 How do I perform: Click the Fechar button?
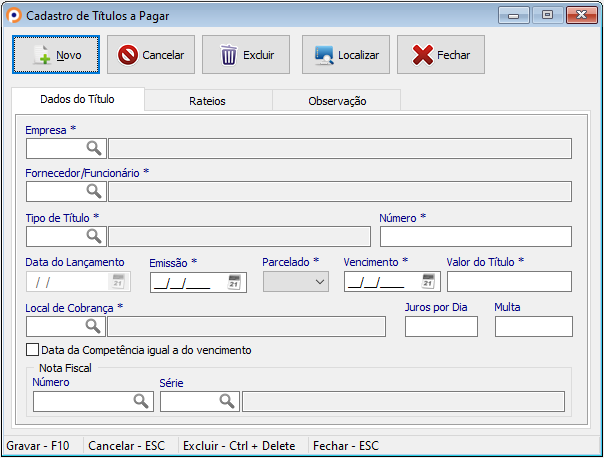(x=441, y=55)
